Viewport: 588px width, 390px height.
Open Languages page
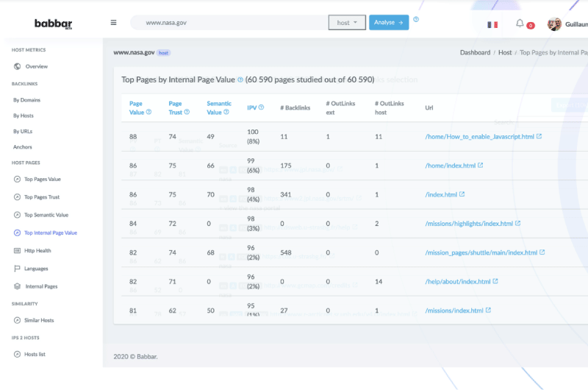tap(36, 269)
